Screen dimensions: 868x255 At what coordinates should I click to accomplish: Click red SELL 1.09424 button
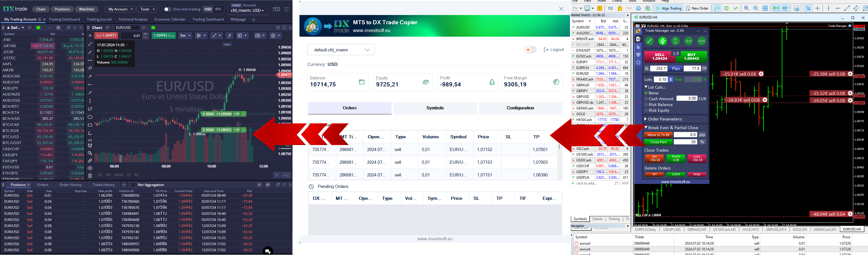point(659,57)
